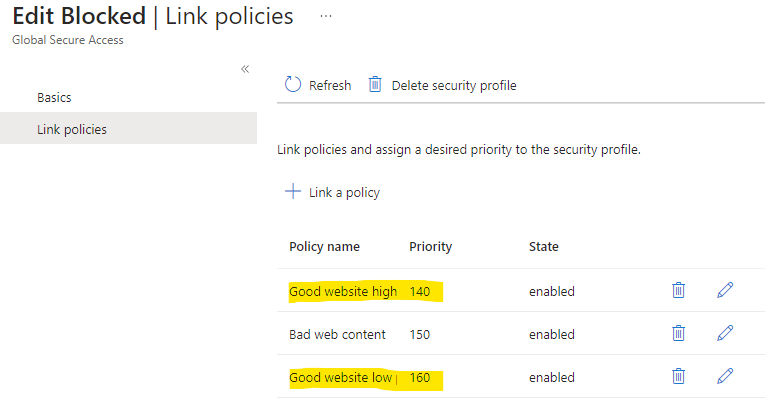765x414 pixels.
Task: Click Link a policy text
Action: click(x=344, y=193)
